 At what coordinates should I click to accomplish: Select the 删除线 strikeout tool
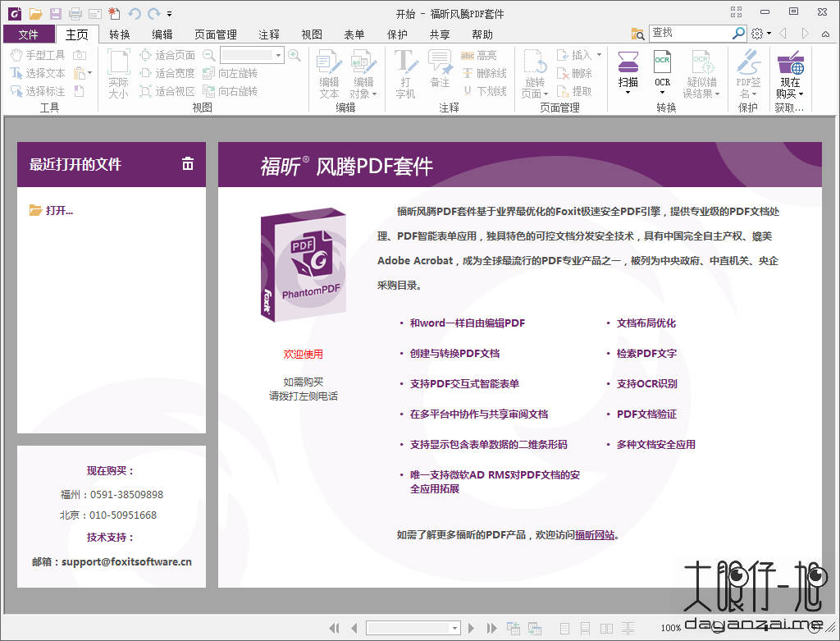pos(484,73)
